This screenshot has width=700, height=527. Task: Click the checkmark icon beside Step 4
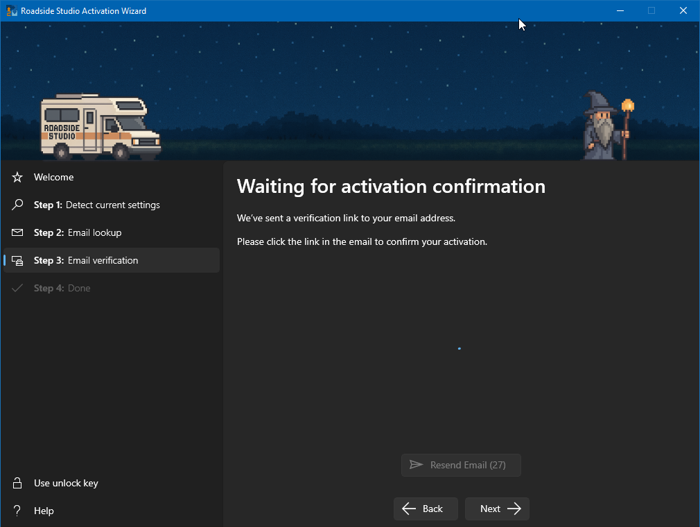[17, 288]
